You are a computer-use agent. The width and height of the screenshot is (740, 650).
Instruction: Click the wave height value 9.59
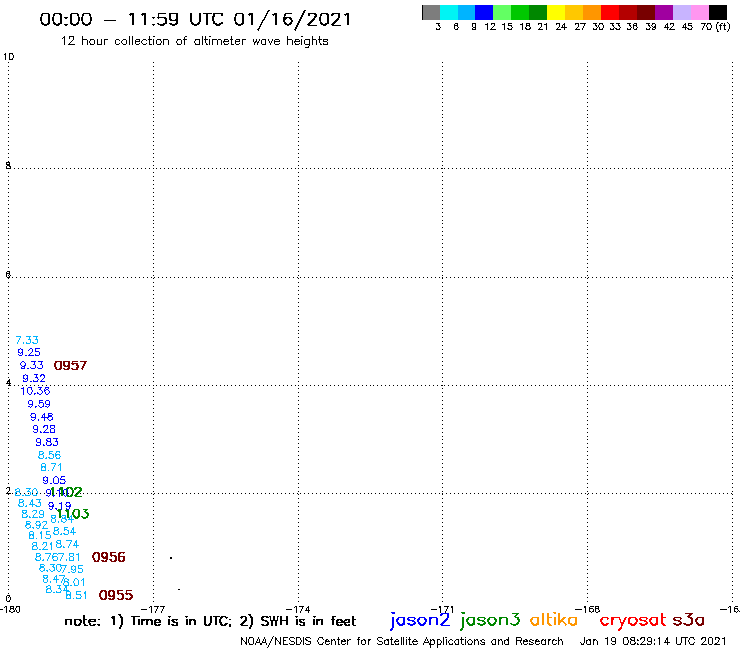pos(39,404)
